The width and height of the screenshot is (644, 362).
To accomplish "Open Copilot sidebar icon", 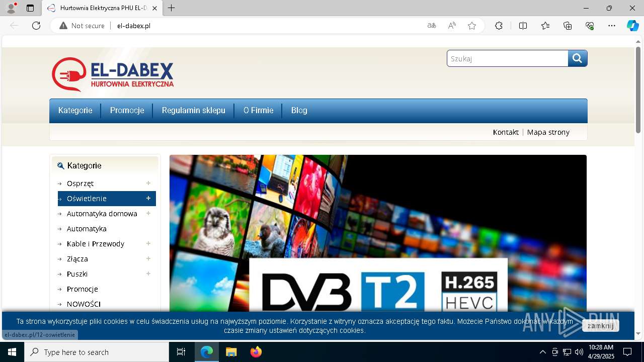I will [x=632, y=26].
